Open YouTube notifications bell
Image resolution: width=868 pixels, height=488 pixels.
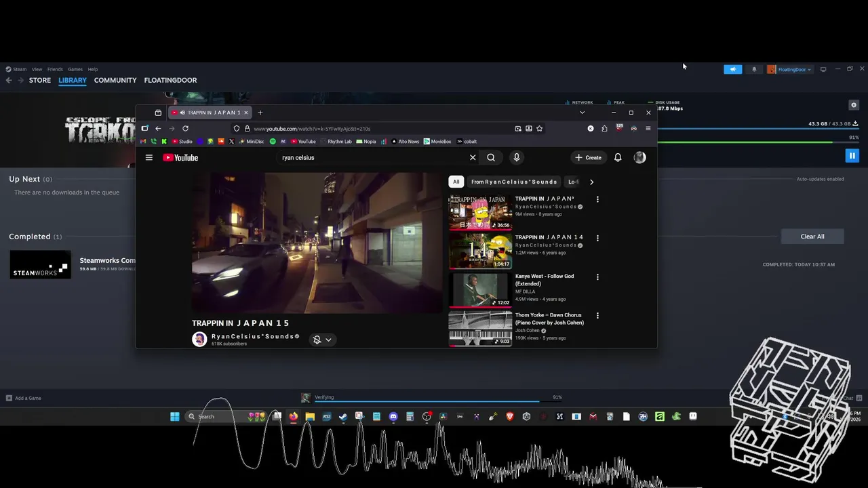(x=618, y=157)
